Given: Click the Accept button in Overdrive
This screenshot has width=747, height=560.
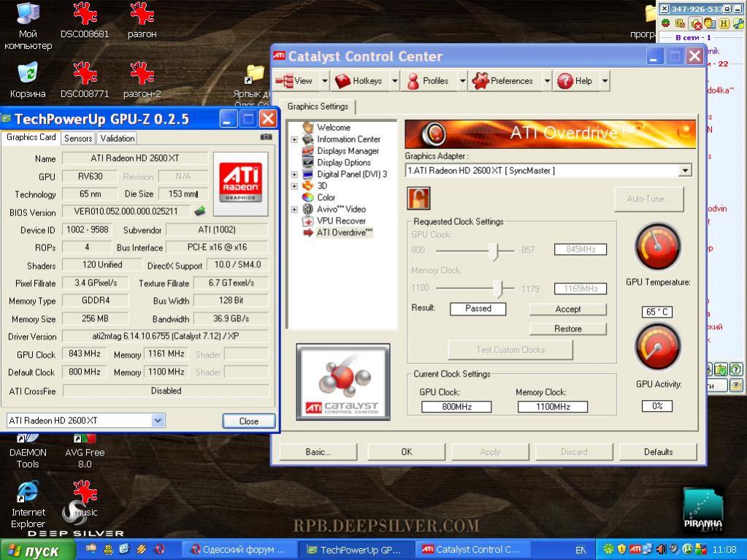Looking at the screenshot, I should click(568, 309).
